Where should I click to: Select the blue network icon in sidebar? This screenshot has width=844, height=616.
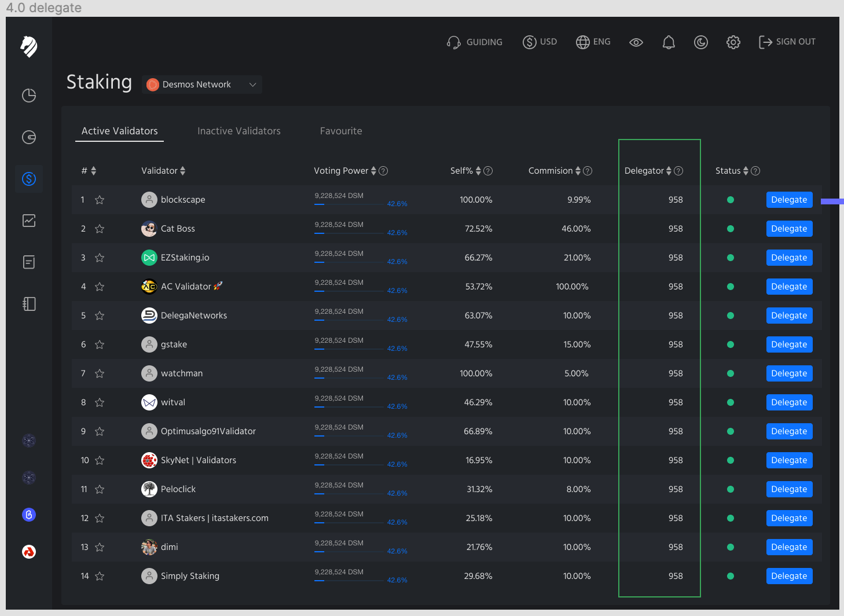tap(29, 515)
